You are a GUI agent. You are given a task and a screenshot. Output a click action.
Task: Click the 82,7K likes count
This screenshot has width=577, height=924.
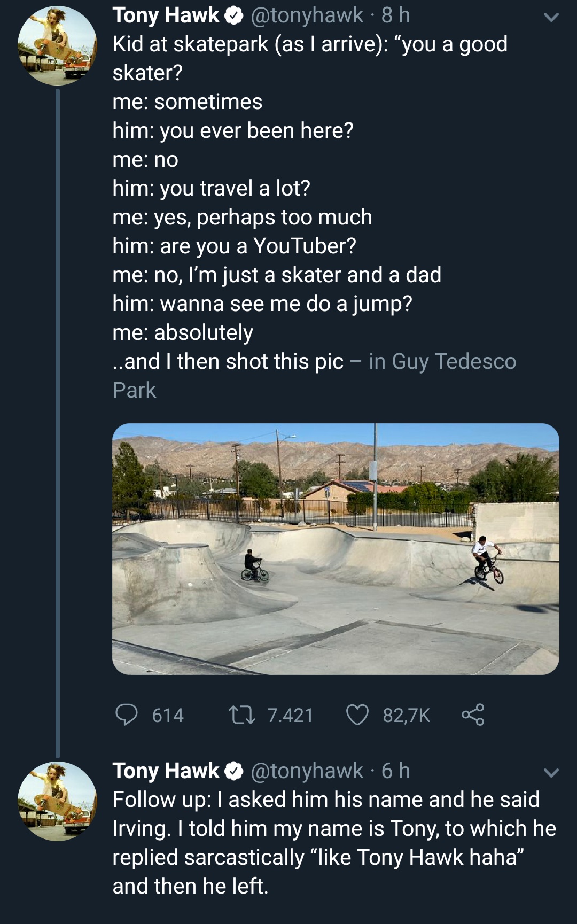(406, 715)
